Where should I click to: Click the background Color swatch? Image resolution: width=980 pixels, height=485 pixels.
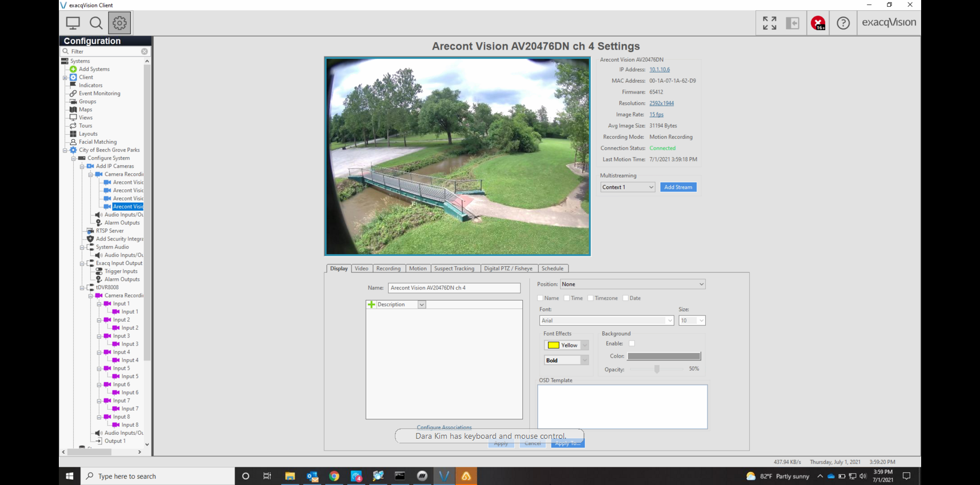tap(664, 356)
